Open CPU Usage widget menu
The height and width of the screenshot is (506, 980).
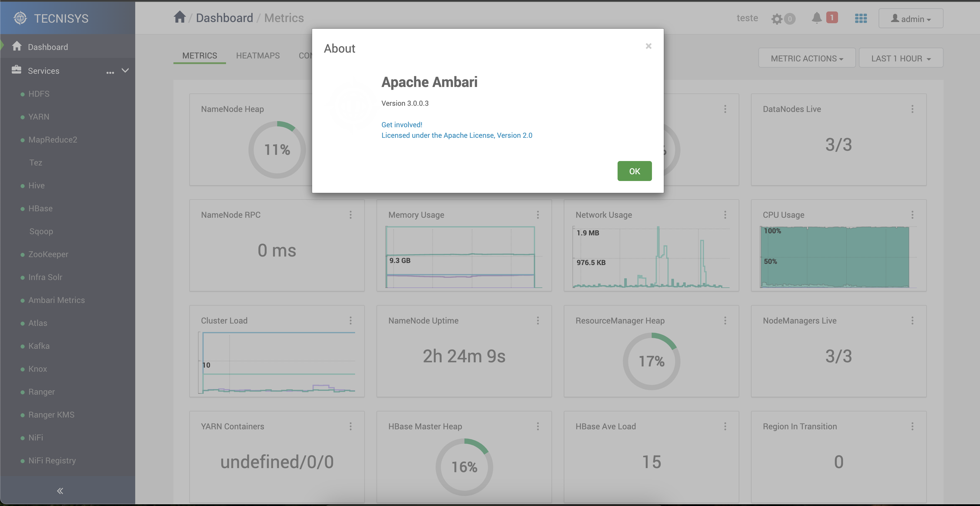(x=912, y=215)
